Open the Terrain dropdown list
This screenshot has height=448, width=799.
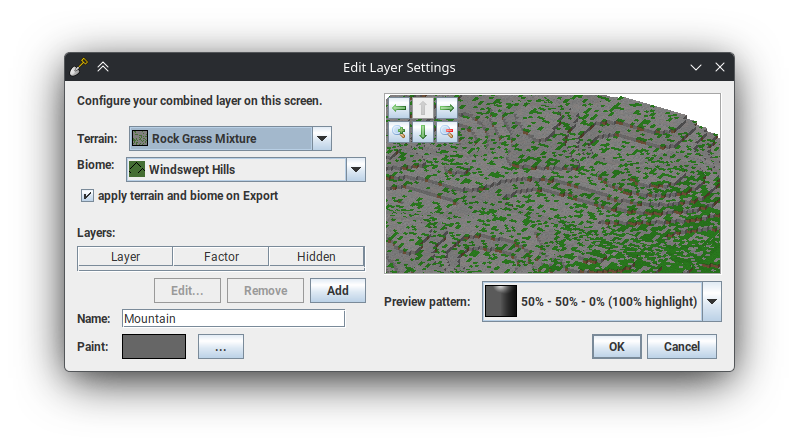(321, 139)
